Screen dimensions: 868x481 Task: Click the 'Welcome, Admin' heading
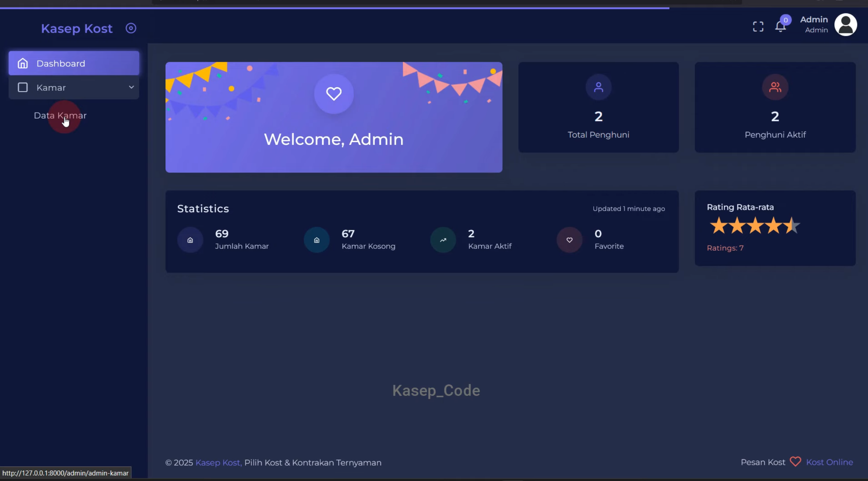[334, 139]
